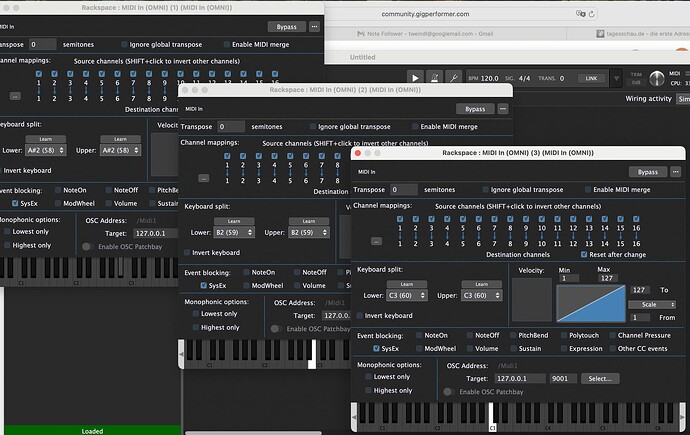690x435 pixels.
Task: Open Upper split note dropdown C3 (60) in window (3)
Action: pos(481,296)
